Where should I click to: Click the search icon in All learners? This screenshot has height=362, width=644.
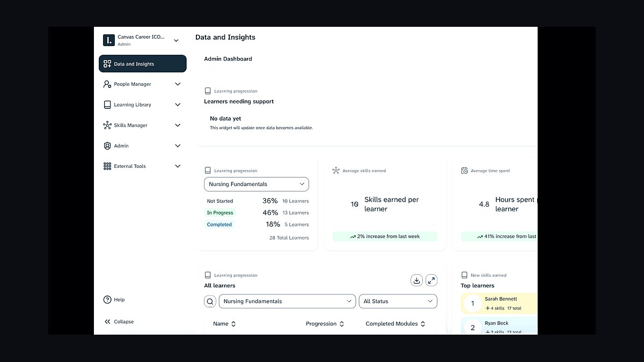[210, 301]
